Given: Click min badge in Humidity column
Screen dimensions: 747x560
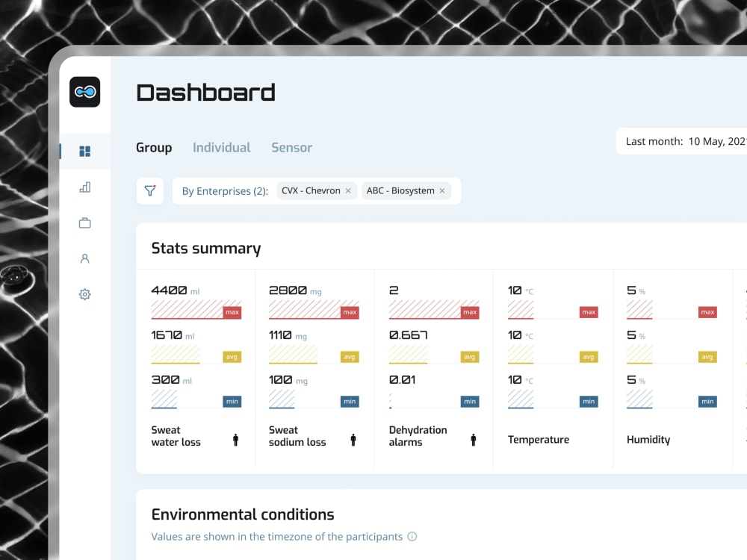Looking at the screenshot, I should [707, 402].
